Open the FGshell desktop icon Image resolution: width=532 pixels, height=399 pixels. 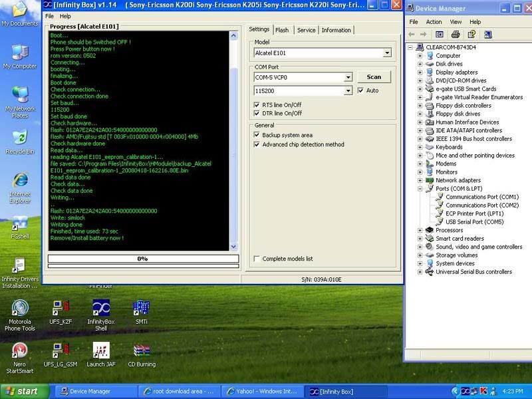(x=20, y=223)
